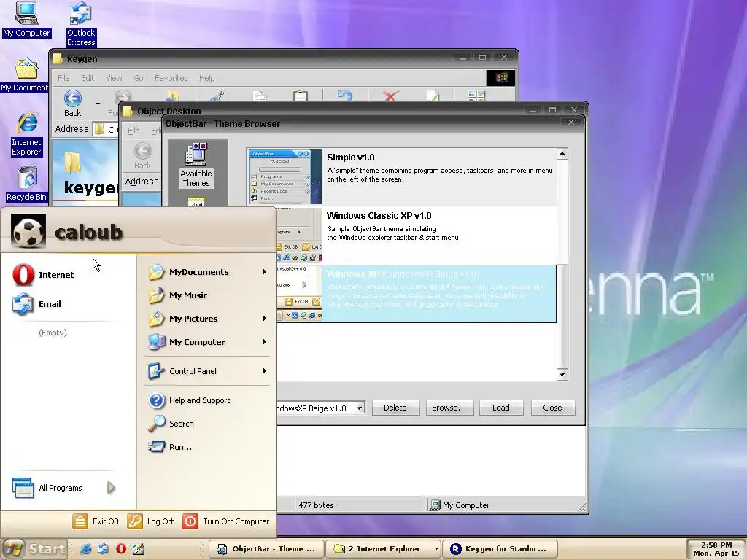Expand the My Computer submenu arrow
Image resolution: width=747 pixels, height=560 pixels.
[x=264, y=342]
